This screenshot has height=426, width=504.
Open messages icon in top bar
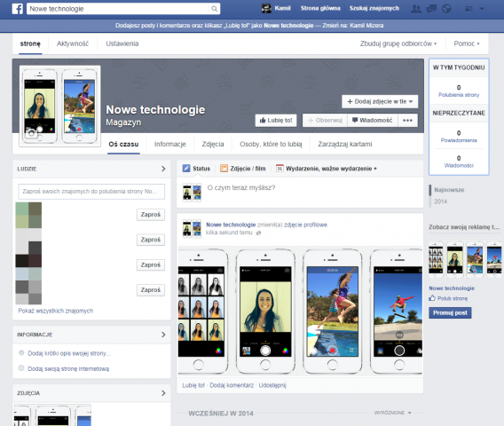pos(431,9)
